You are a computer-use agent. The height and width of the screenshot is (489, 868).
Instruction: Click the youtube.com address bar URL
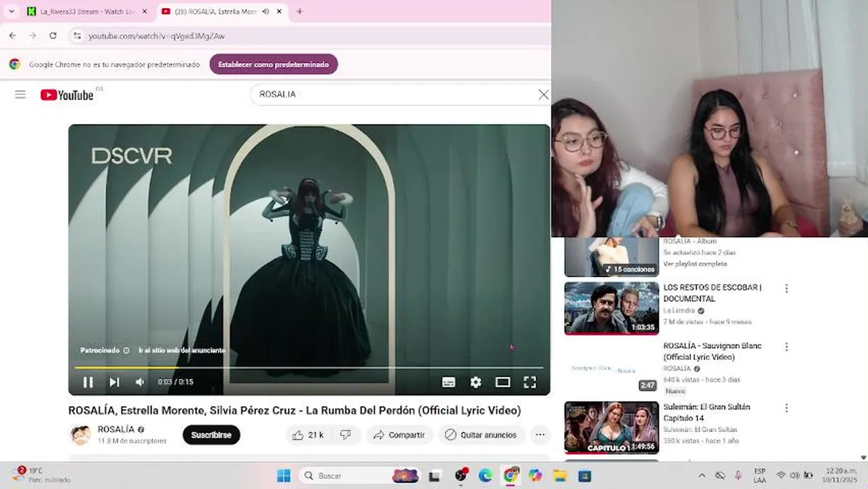click(157, 36)
